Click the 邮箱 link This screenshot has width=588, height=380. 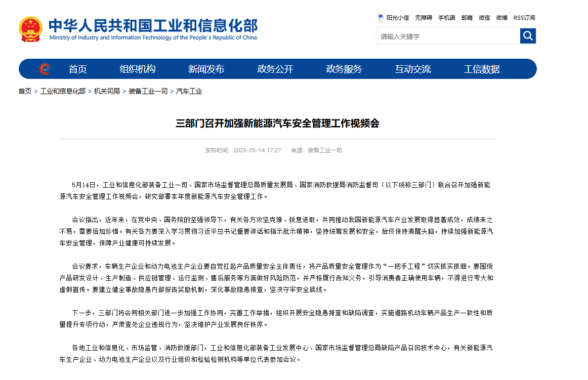coord(467,18)
